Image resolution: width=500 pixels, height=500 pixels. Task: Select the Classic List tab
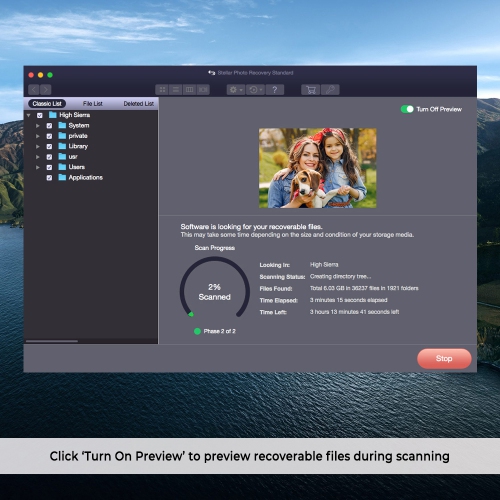(x=47, y=104)
